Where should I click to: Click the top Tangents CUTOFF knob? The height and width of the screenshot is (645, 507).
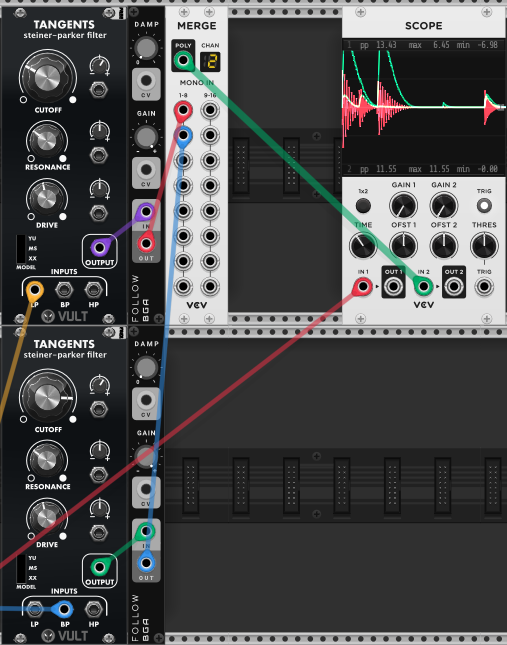pyautogui.click(x=47, y=78)
